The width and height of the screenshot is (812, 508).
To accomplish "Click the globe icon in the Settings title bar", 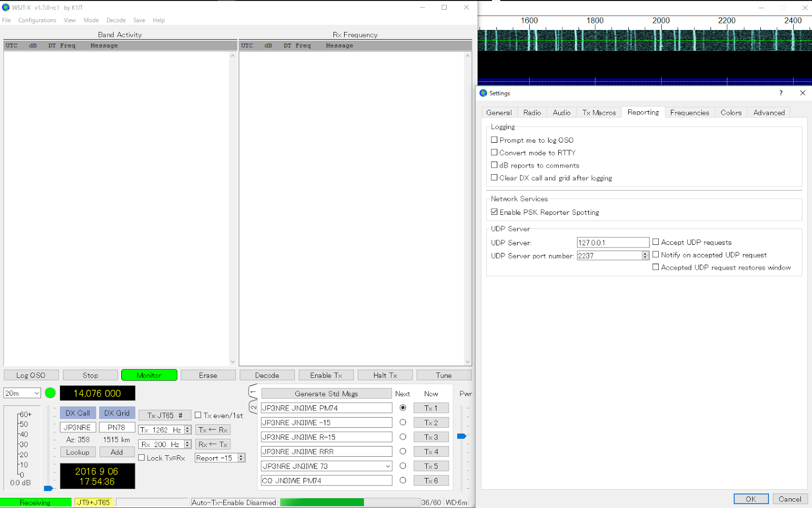I will tap(484, 93).
